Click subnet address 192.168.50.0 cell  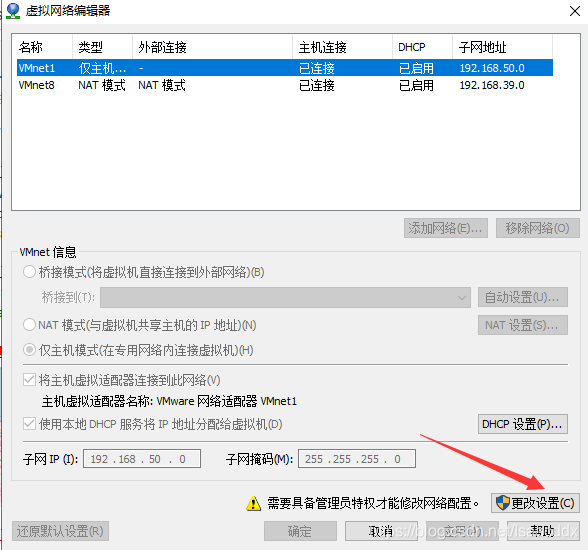(x=492, y=68)
